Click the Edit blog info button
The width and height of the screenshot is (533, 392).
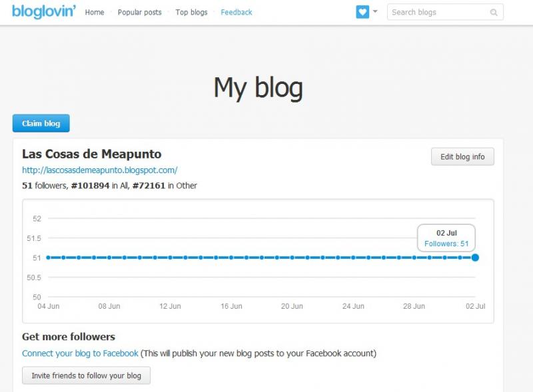pyautogui.click(x=462, y=156)
